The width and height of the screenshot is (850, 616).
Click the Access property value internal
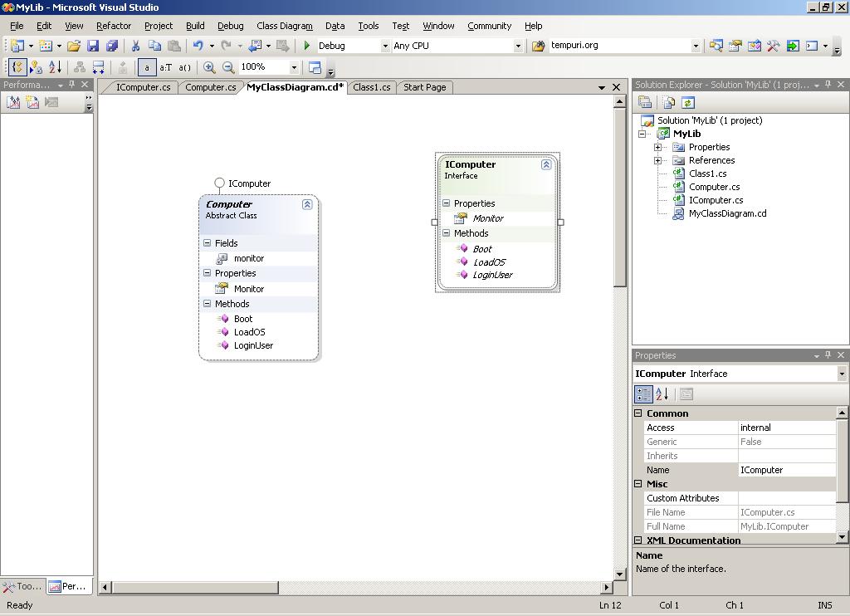(787, 428)
